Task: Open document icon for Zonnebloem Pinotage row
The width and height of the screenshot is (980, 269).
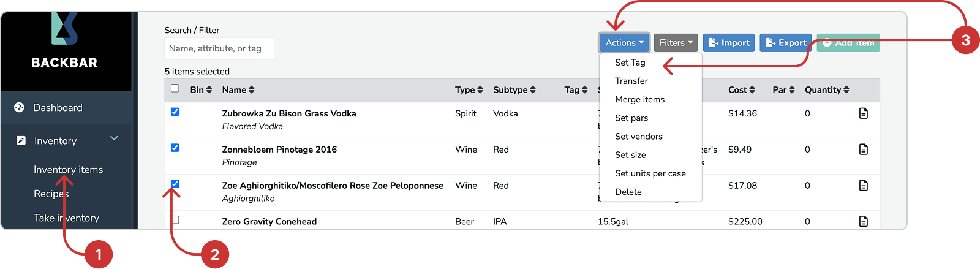Action: 864,150
